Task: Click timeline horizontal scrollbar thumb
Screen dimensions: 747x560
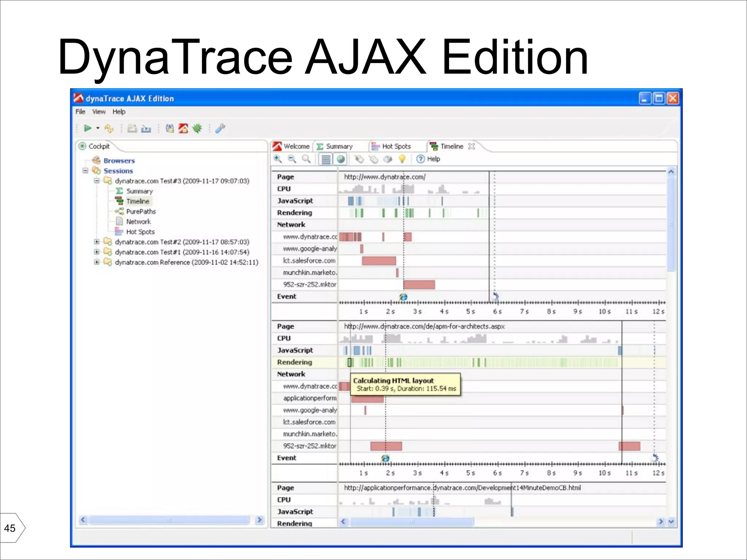Action: point(412,522)
